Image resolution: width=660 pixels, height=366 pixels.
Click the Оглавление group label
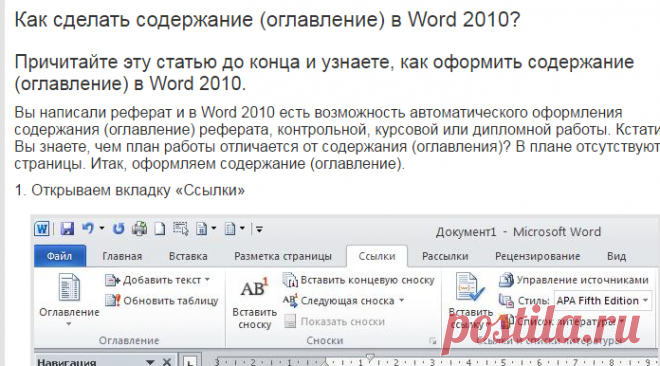point(129,340)
